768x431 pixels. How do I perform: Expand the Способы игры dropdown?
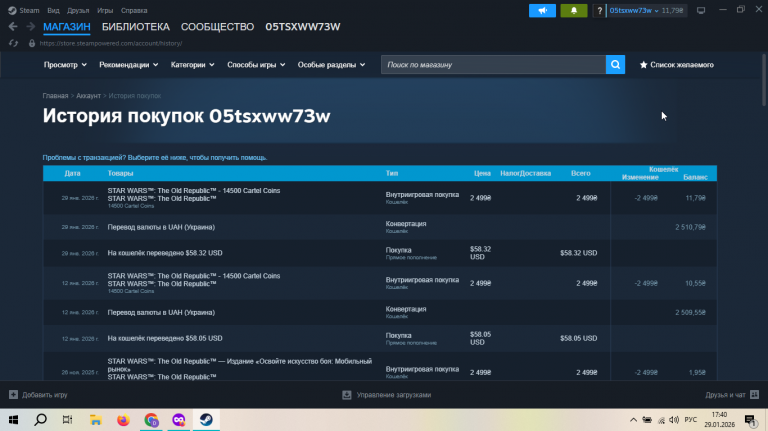(x=256, y=65)
